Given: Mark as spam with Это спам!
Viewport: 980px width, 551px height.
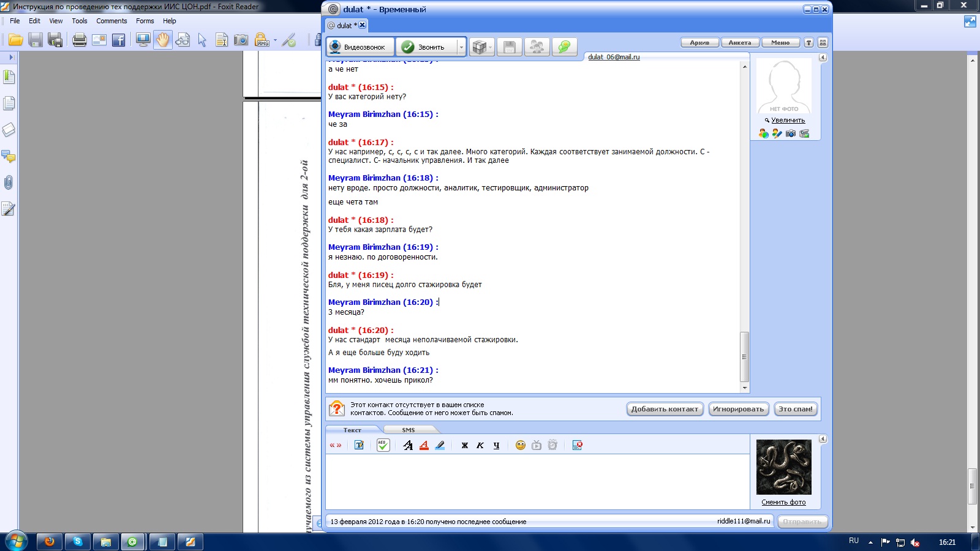Looking at the screenshot, I should [796, 409].
